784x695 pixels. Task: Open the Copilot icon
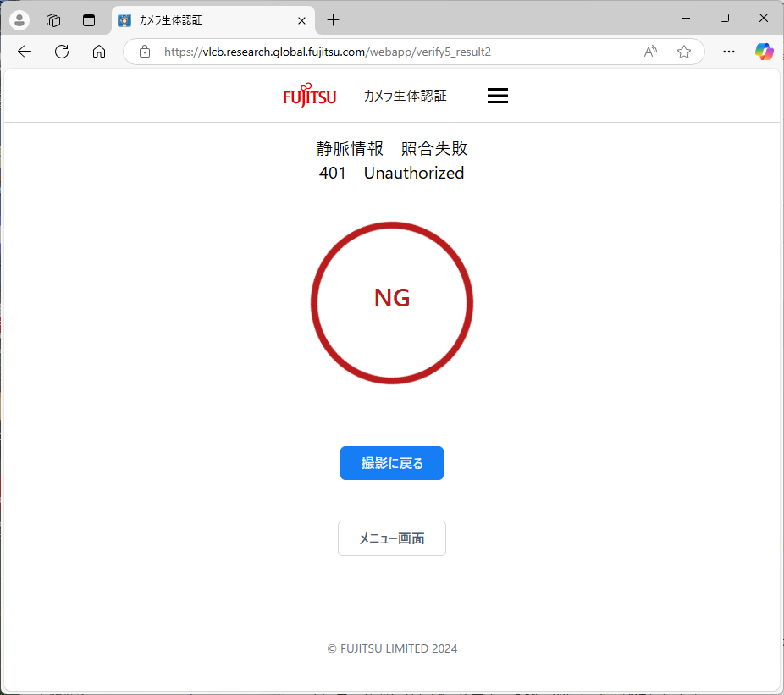pyautogui.click(x=764, y=52)
